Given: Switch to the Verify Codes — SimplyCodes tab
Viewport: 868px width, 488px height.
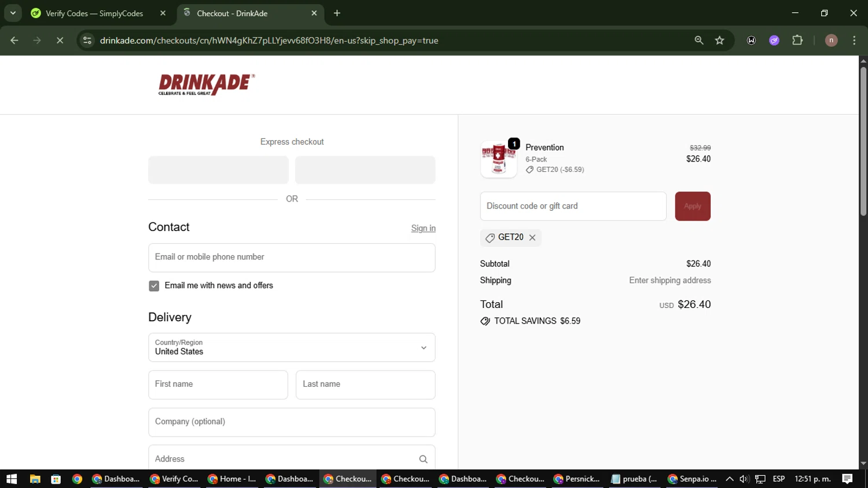Looking at the screenshot, I should [94, 13].
